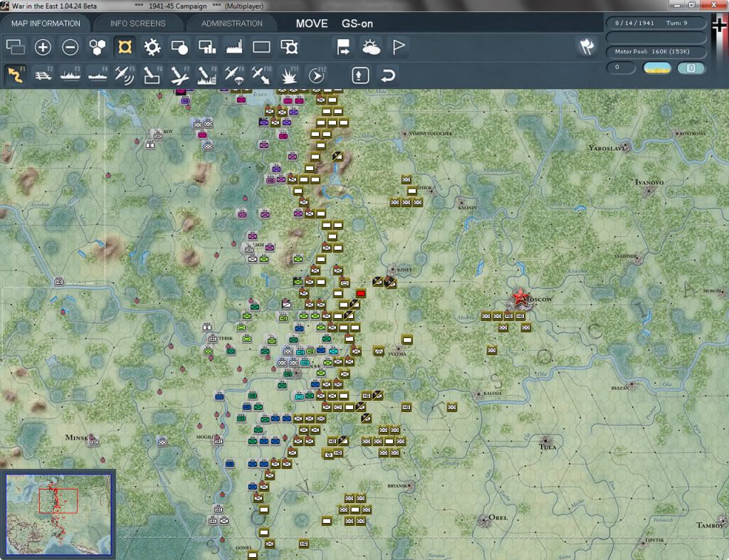The width and height of the screenshot is (729, 560).
Task: Select the solid red unit counter
Action: point(360,293)
